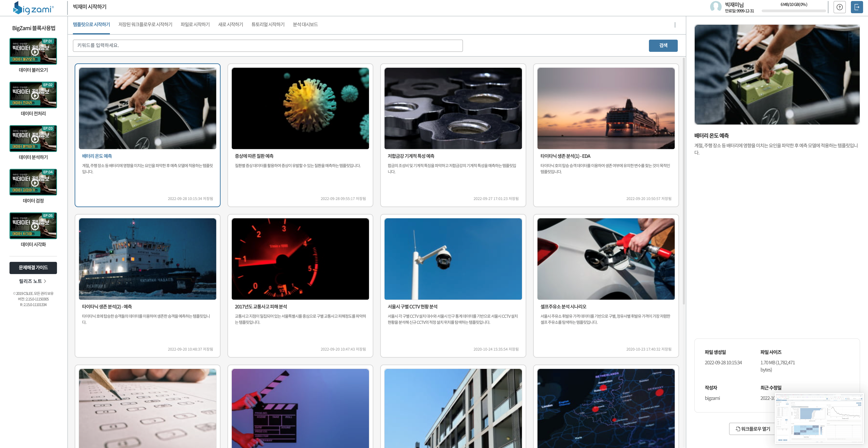
Task: Click the 데이터 시각화 label
Action: pos(33,244)
